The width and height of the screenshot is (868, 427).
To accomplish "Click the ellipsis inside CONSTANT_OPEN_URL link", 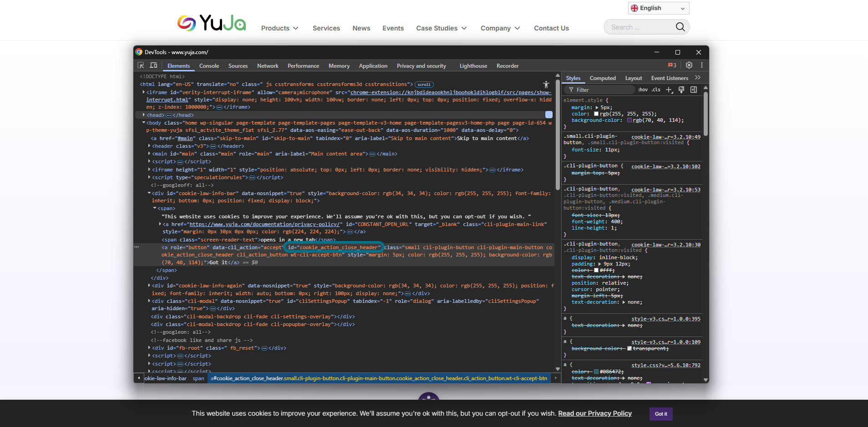I will (x=350, y=232).
